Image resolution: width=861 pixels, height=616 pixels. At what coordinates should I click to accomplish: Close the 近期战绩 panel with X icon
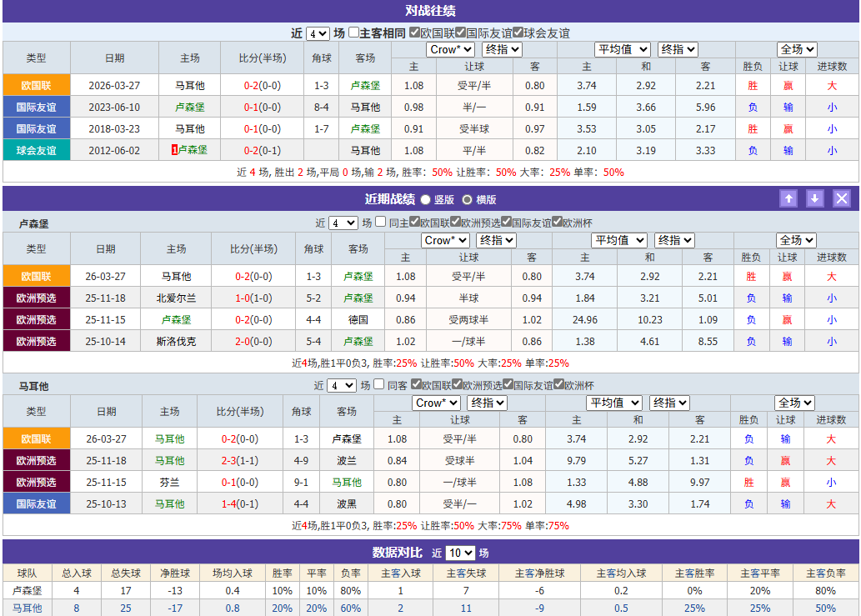841,198
